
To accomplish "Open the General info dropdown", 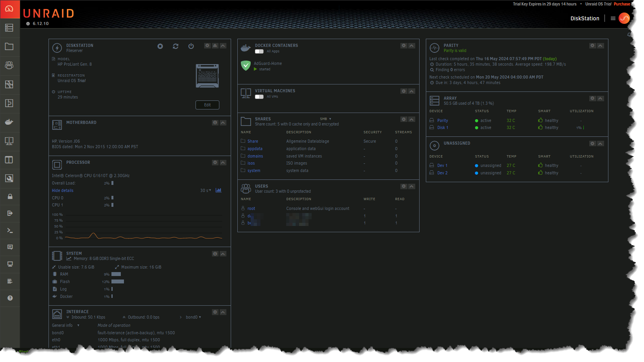I will [66, 325].
